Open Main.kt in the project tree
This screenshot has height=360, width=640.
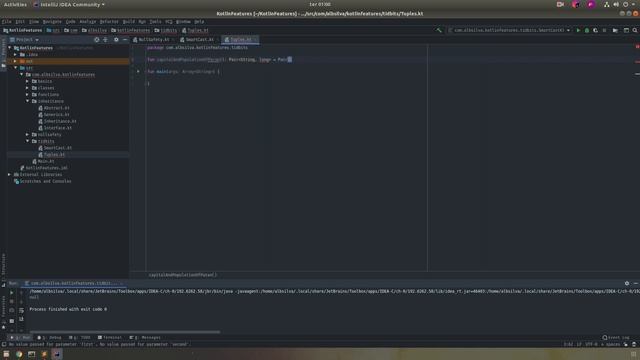(x=43, y=161)
